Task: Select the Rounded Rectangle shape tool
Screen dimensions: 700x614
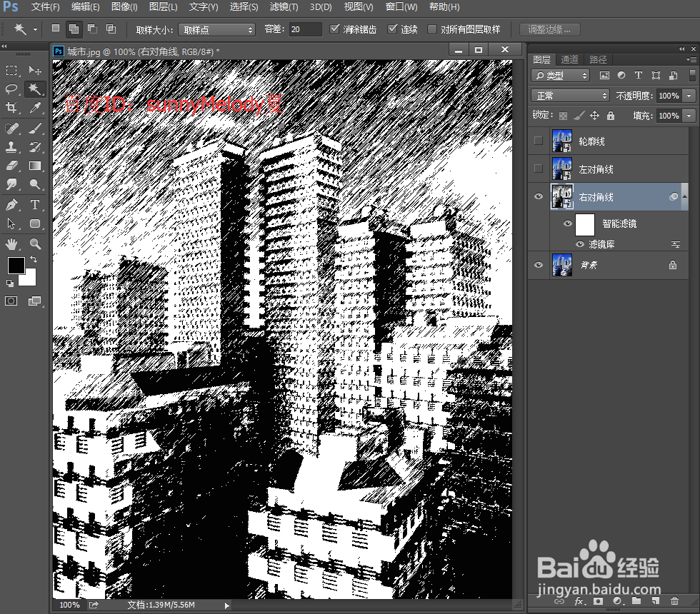Action: click(35, 223)
